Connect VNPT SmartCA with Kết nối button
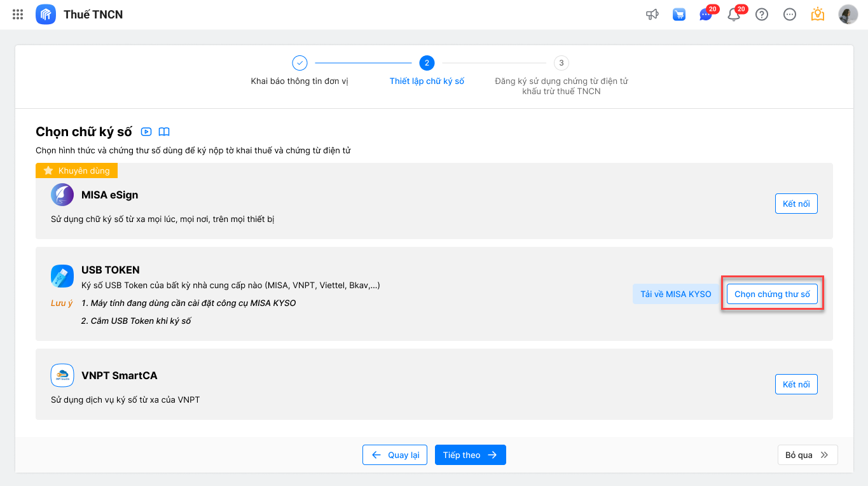 [x=796, y=384]
